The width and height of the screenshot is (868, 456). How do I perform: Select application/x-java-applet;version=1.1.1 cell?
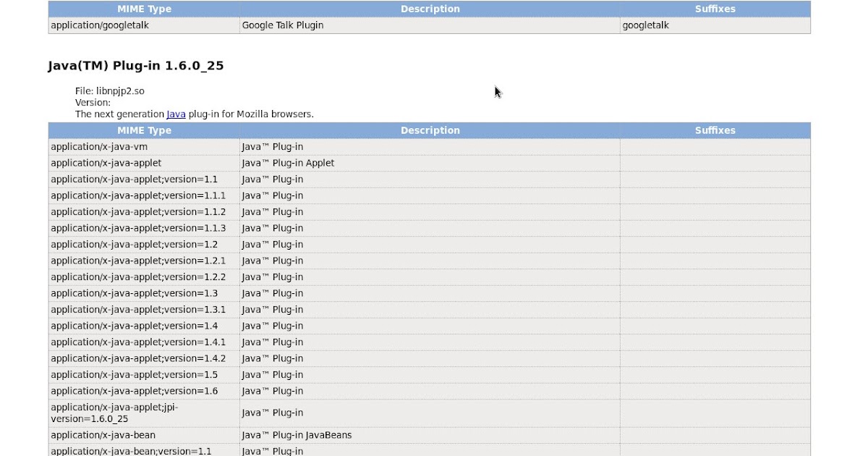144,196
